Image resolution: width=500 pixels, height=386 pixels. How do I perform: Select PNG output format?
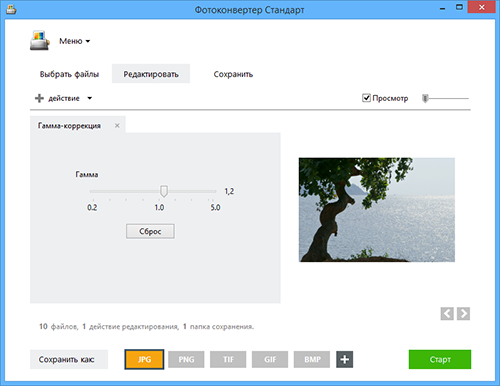[x=186, y=359]
